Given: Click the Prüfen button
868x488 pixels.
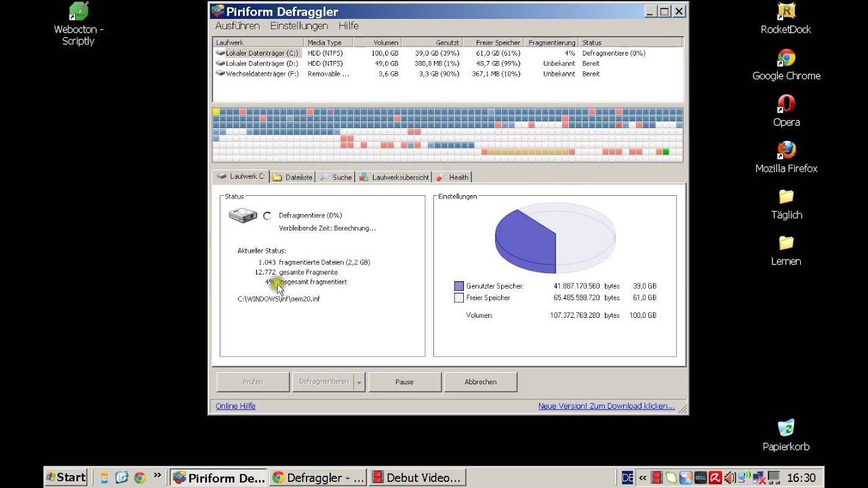Looking at the screenshot, I should pos(252,382).
